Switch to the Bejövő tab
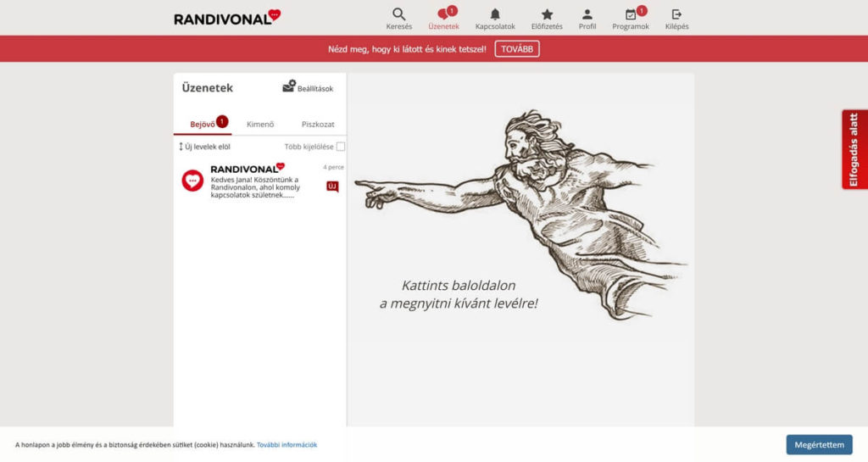The height and width of the screenshot is (462, 868). [x=203, y=124]
